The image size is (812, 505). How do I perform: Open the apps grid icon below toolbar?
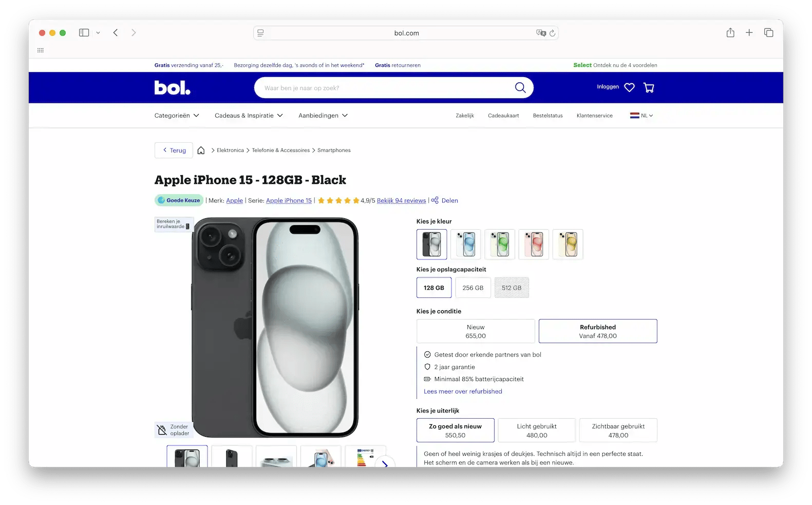41,50
